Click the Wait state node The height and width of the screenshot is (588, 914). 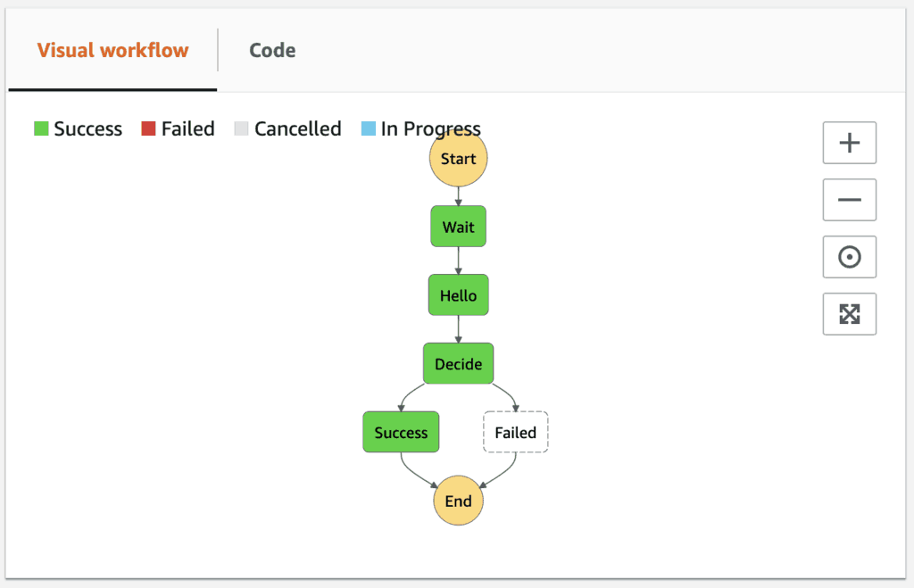[458, 228]
